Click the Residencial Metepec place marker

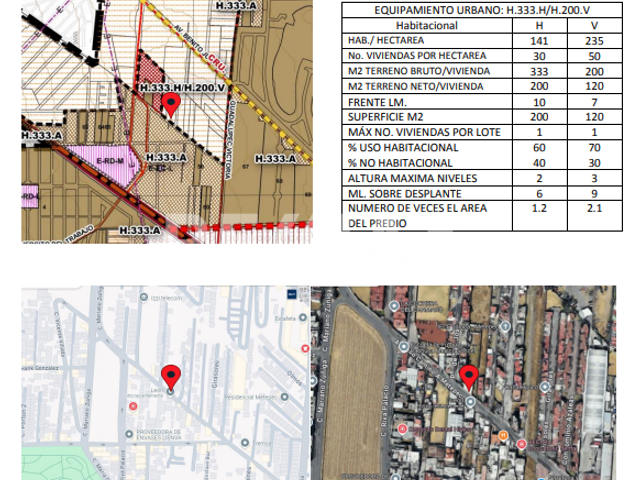click(x=284, y=397)
